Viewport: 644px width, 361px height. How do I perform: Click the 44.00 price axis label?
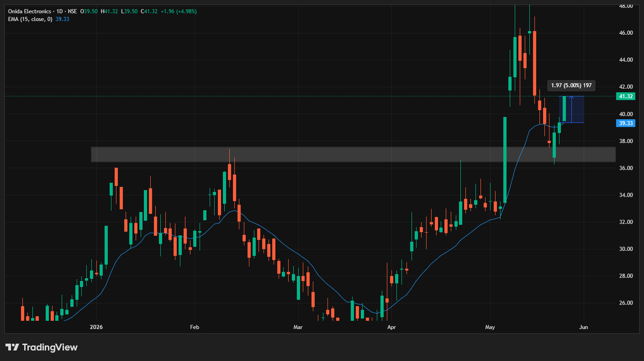(x=626, y=60)
